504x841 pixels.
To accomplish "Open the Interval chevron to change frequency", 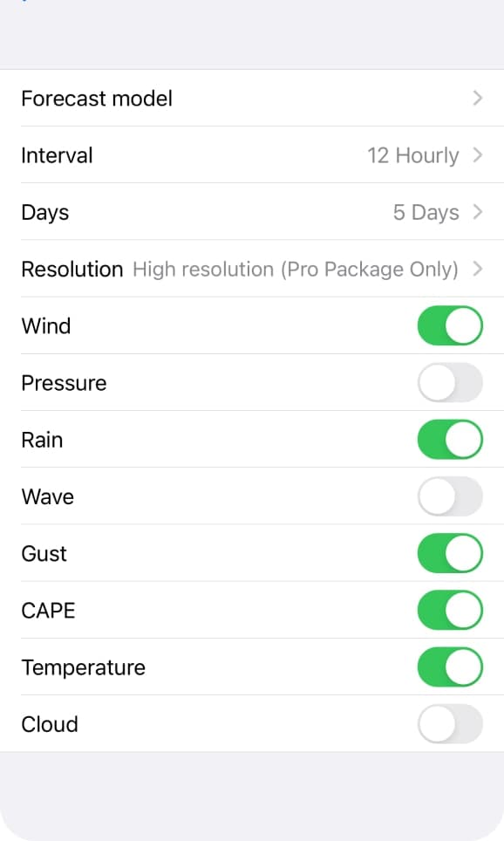I will point(478,155).
